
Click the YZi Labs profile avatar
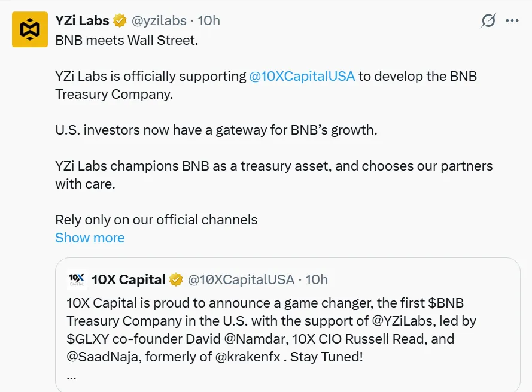tap(30, 29)
